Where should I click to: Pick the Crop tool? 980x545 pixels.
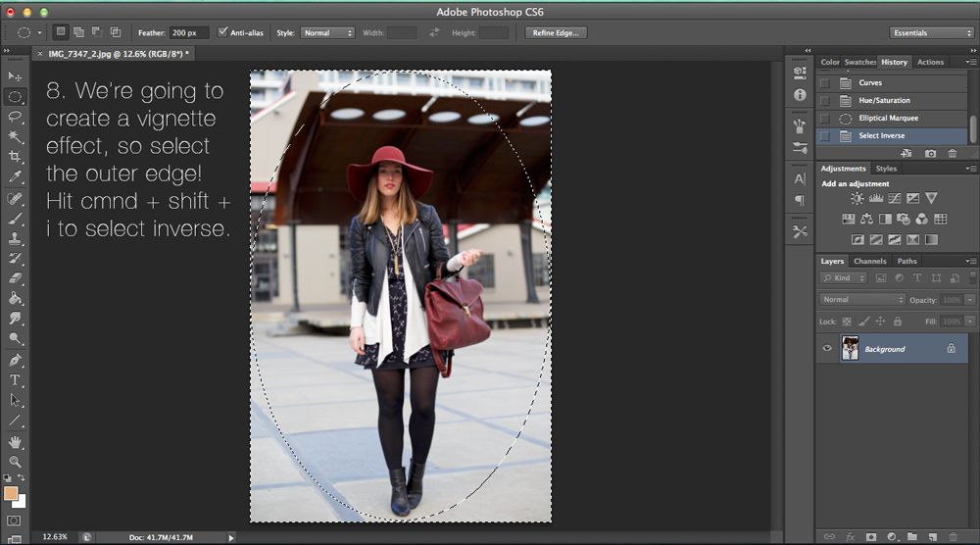[15, 157]
